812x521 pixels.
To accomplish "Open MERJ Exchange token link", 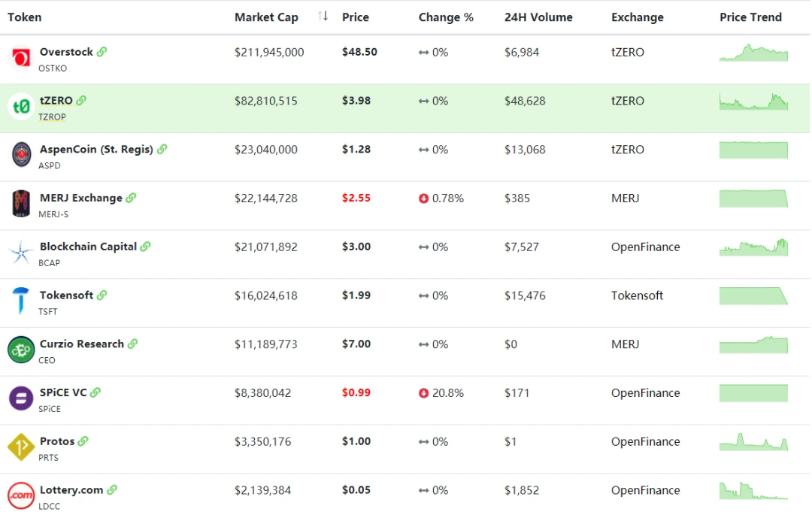I will pos(80,198).
